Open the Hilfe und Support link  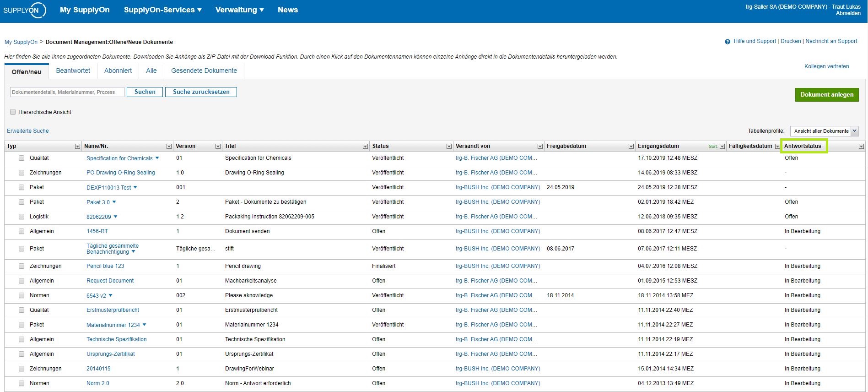755,41
